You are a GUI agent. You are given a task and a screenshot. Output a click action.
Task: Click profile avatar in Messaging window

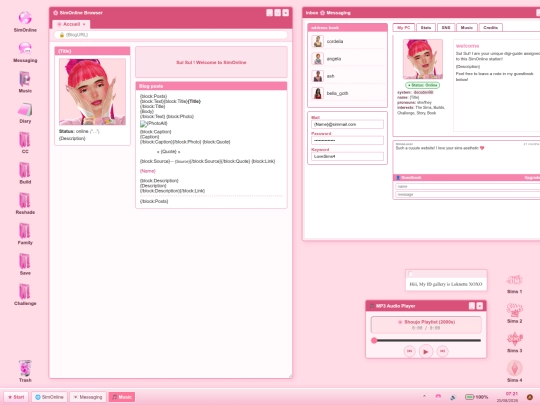[x=423, y=59]
